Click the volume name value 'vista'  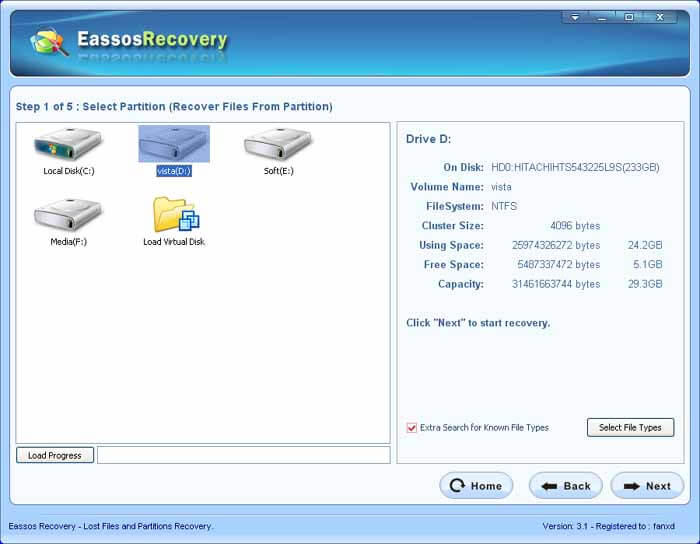point(501,187)
